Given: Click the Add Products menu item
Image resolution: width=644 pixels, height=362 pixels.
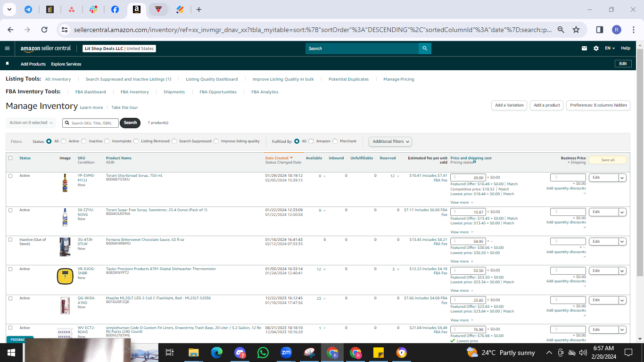Looking at the screenshot, I should coord(33,64).
